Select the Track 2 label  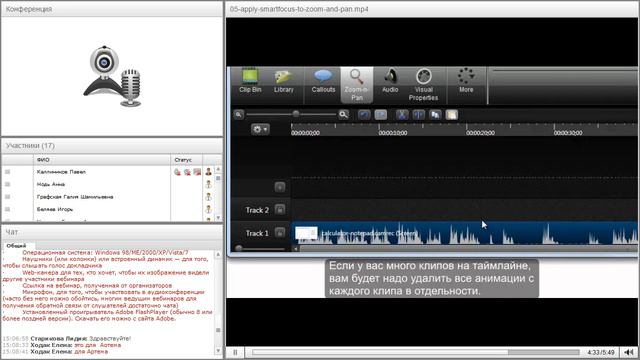(257, 210)
